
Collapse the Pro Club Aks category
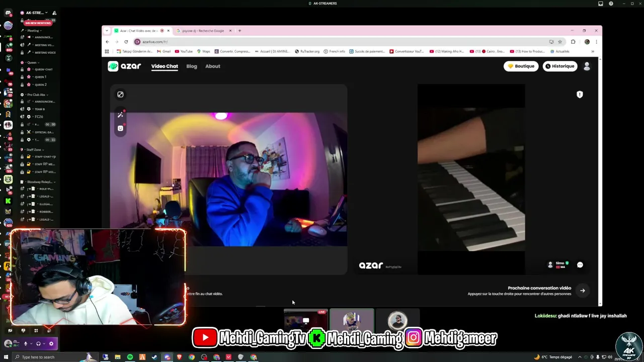tap(35, 95)
